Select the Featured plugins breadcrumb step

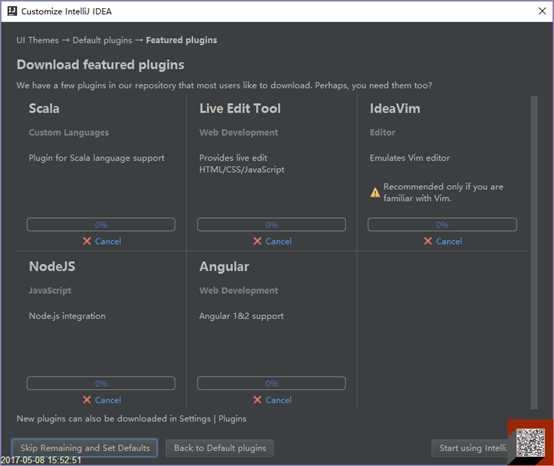pos(182,40)
